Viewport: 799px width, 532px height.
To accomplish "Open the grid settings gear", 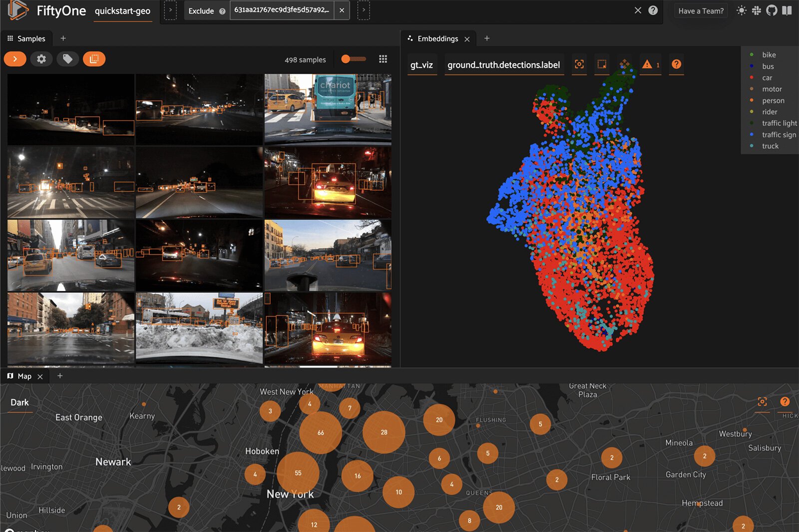I will coord(41,59).
